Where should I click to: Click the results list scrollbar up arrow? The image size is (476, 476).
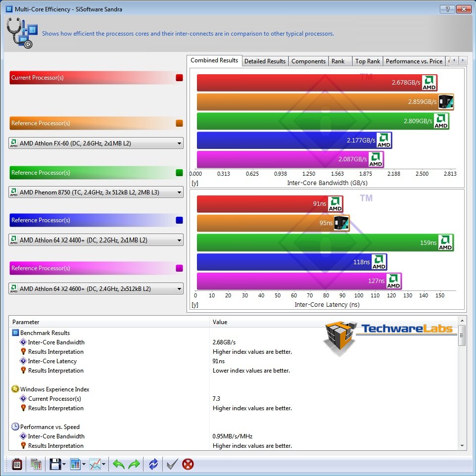(462, 321)
